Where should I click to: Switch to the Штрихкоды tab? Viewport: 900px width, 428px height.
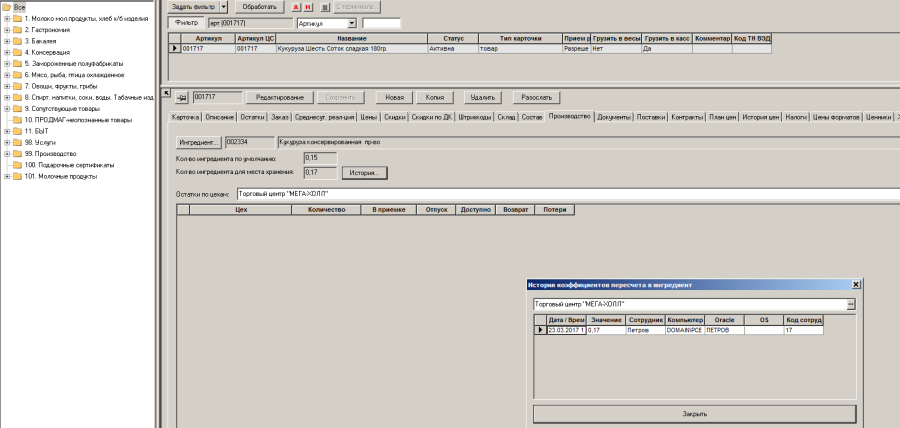pos(475,117)
